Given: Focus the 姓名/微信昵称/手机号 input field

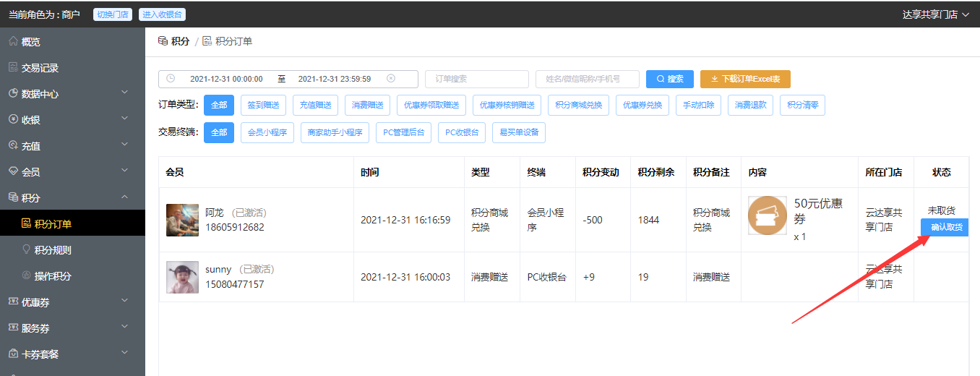Looking at the screenshot, I should [x=588, y=79].
